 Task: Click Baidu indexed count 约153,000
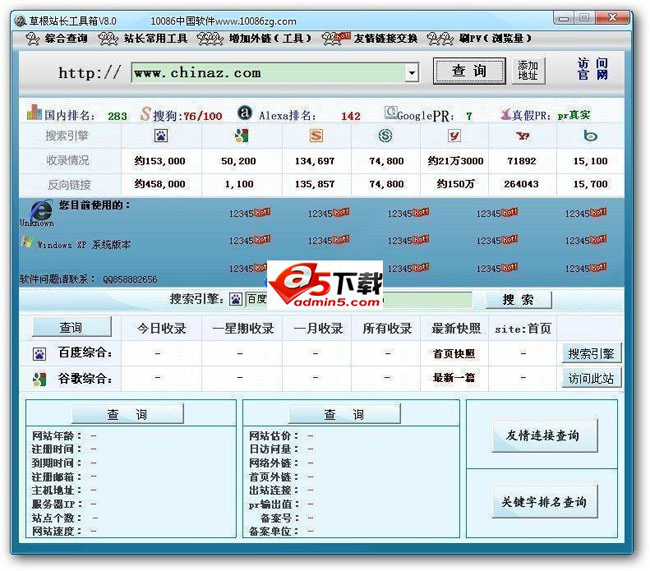(x=160, y=161)
